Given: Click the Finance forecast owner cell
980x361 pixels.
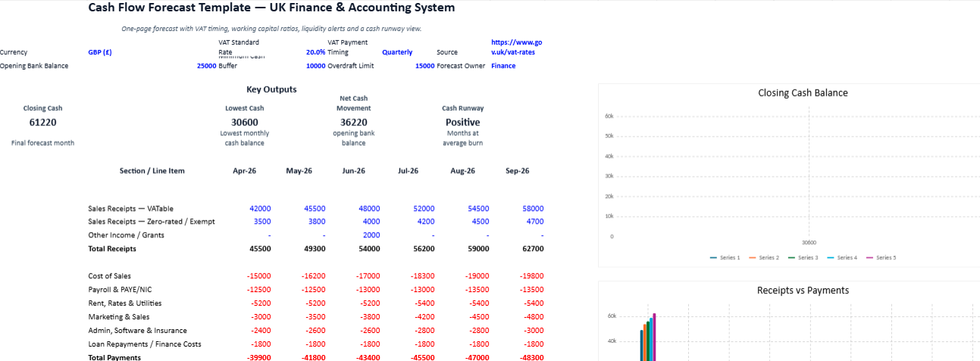Looking at the screenshot, I should tap(503, 66).
